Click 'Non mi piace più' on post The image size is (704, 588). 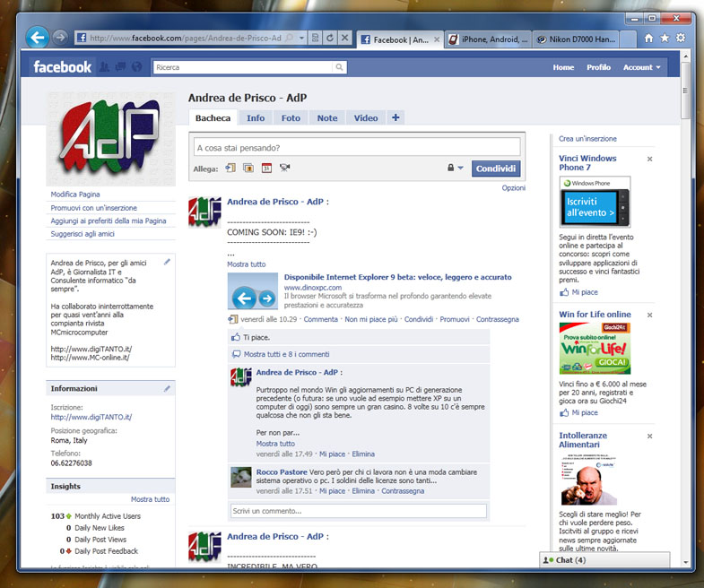(x=371, y=320)
